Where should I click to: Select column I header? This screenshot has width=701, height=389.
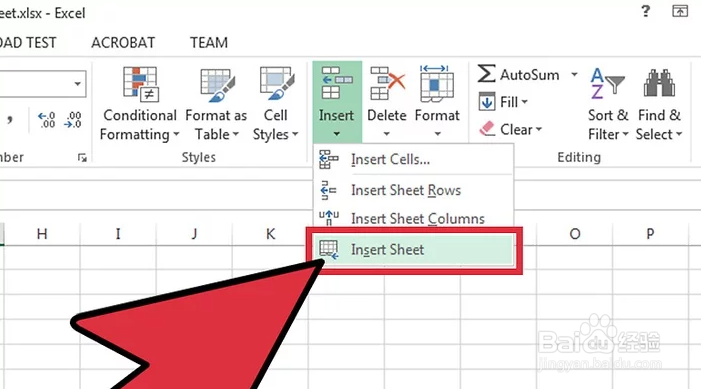pyautogui.click(x=118, y=234)
